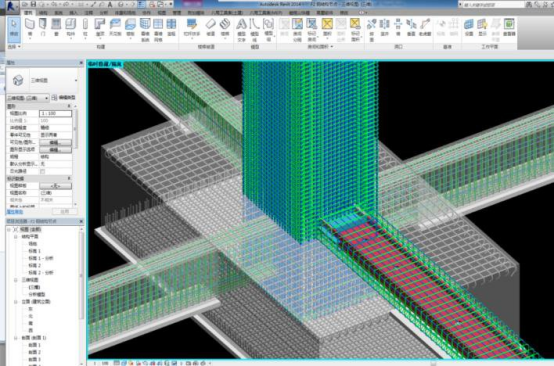
Task: Select the Room Separator tool
Action: [x=297, y=30]
